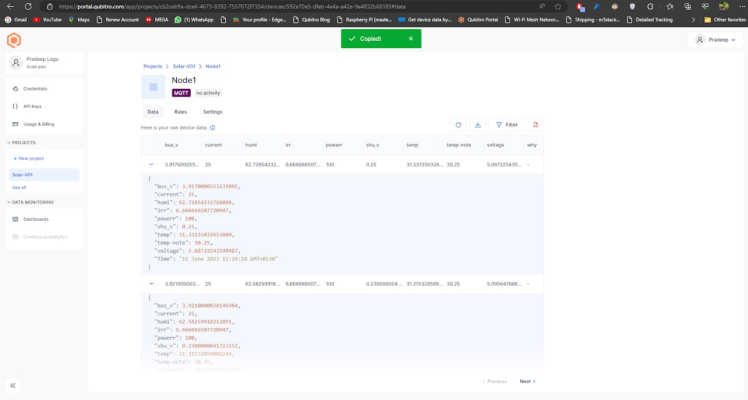Click the voltage column header
The width and height of the screenshot is (748, 400).
[495, 145]
